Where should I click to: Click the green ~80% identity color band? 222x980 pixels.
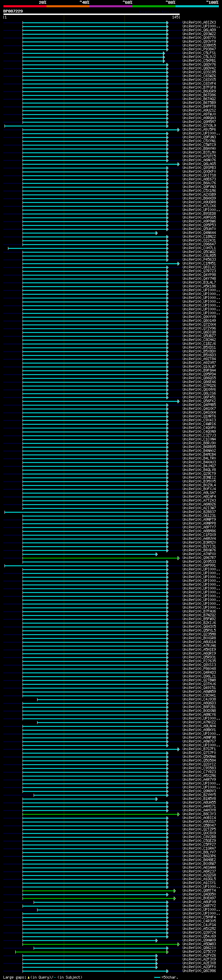click(x=154, y=7)
